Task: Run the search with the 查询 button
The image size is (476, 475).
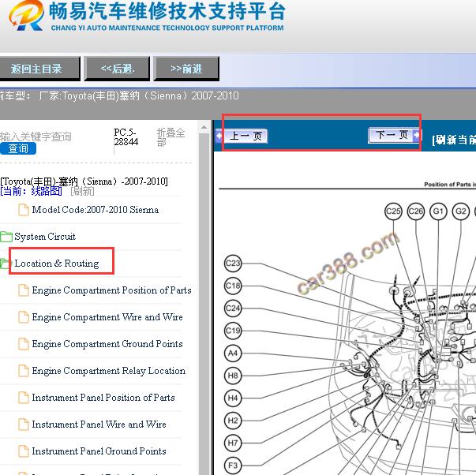Action: click(x=18, y=148)
